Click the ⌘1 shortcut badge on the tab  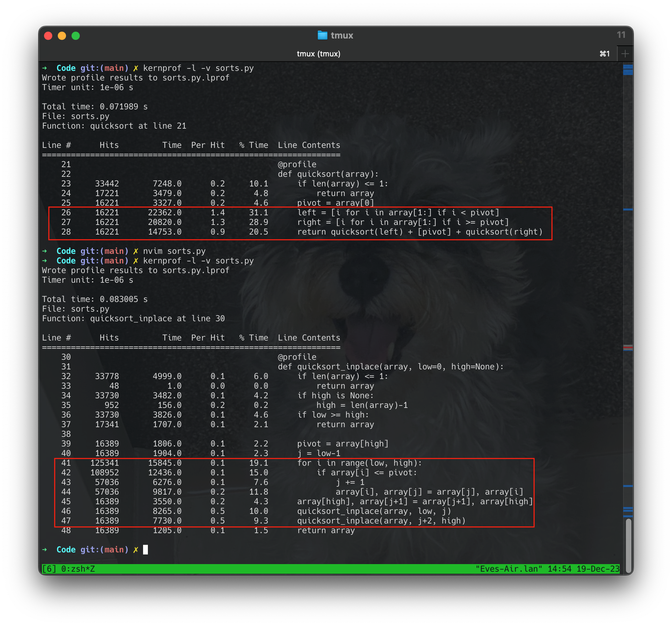pyautogui.click(x=604, y=54)
